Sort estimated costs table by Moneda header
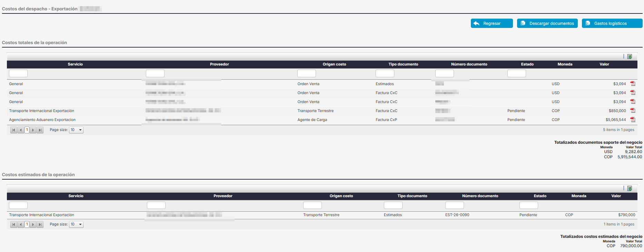 coord(579,196)
